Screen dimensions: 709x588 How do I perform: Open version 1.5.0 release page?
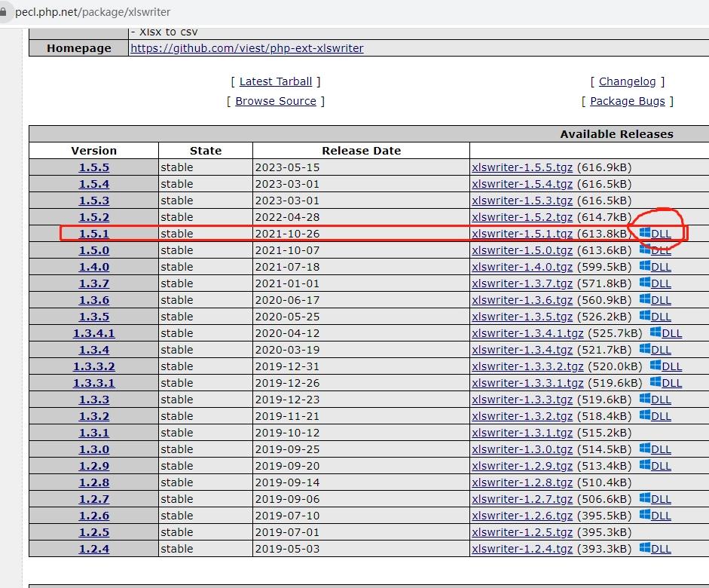(94, 250)
